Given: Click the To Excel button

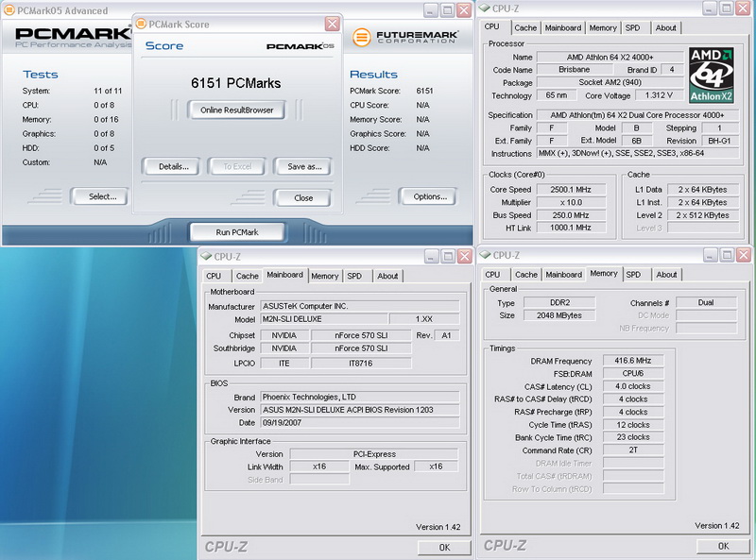Looking at the screenshot, I should (x=237, y=167).
